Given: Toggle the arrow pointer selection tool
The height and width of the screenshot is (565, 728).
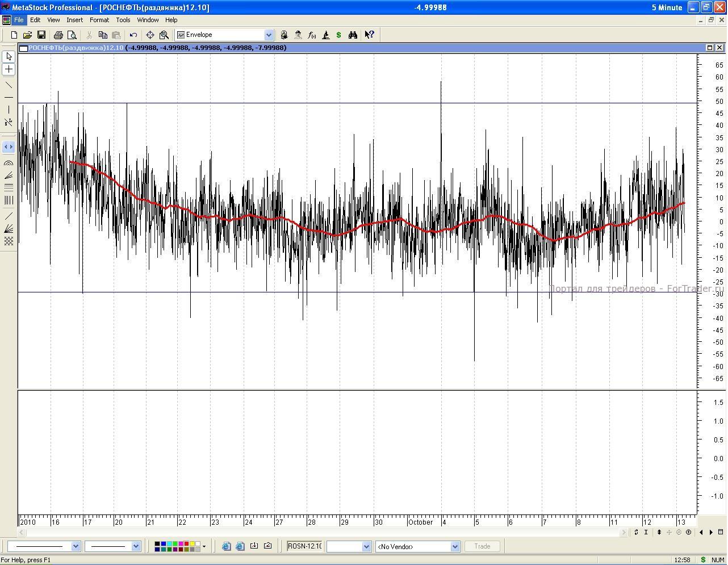Looking at the screenshot, I should [9, 56].
